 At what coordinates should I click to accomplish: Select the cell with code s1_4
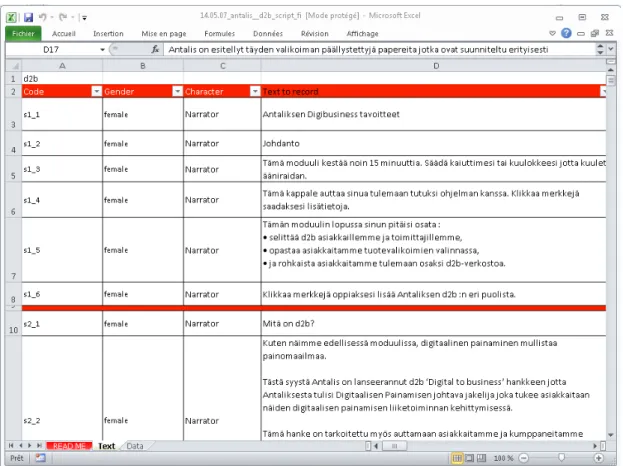(x=62, y=200)
